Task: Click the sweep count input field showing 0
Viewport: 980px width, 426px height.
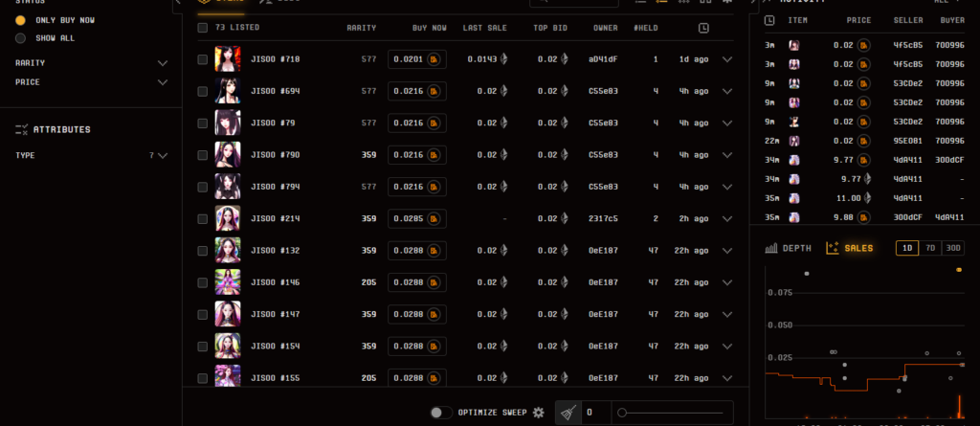Action: [596, 413]
